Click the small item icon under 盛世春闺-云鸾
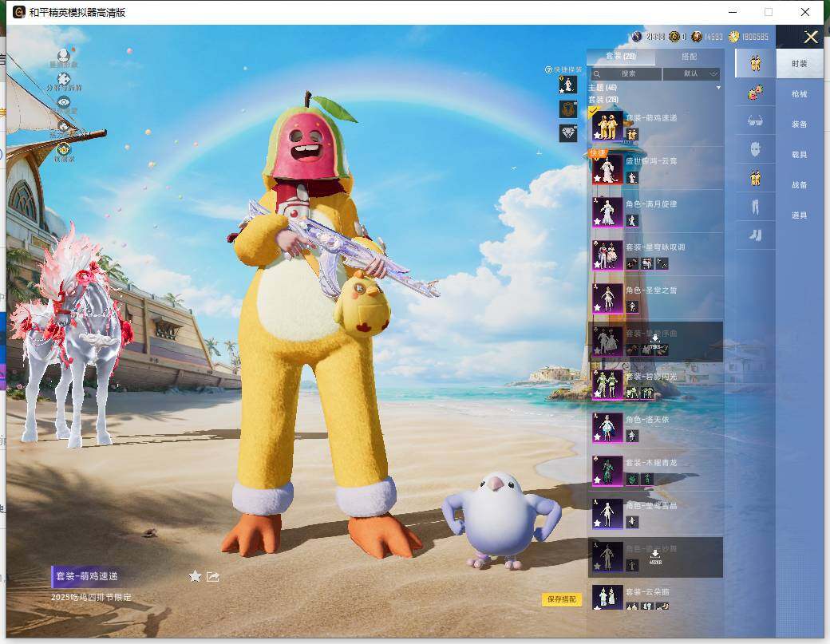 [x=632, y=178]
